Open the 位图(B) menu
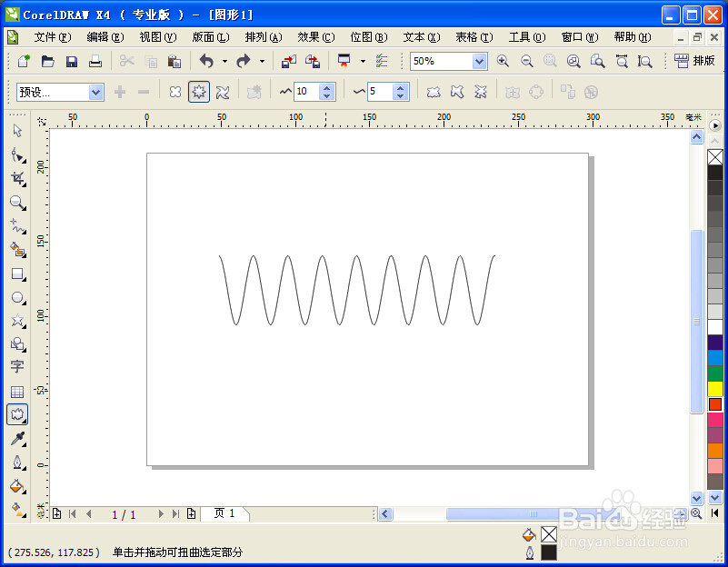The width and height of the screenshot is (728, 567). pos(369,37)
